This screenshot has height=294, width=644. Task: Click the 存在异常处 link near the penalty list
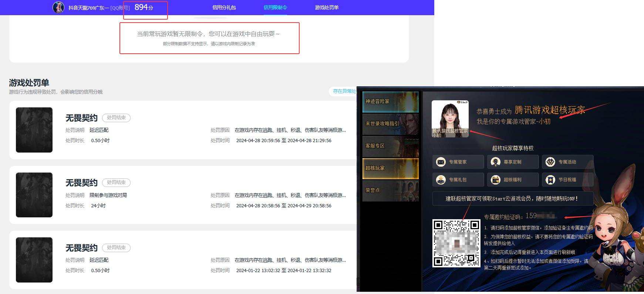[344, 91]
